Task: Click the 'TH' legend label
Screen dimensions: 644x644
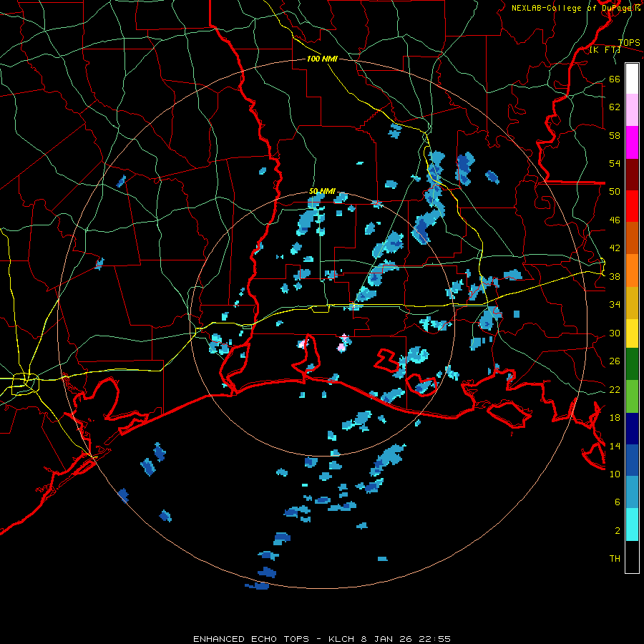Action: 615,559
